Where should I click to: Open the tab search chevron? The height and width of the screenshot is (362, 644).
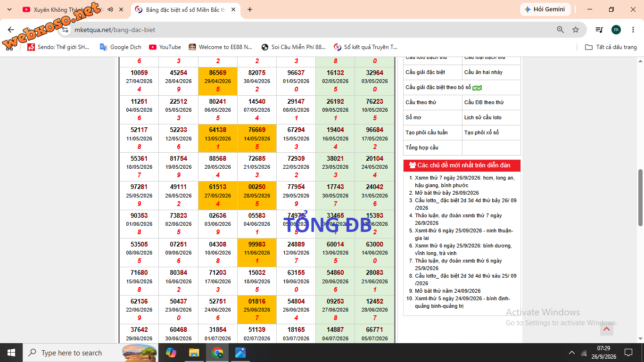[9, 9]
